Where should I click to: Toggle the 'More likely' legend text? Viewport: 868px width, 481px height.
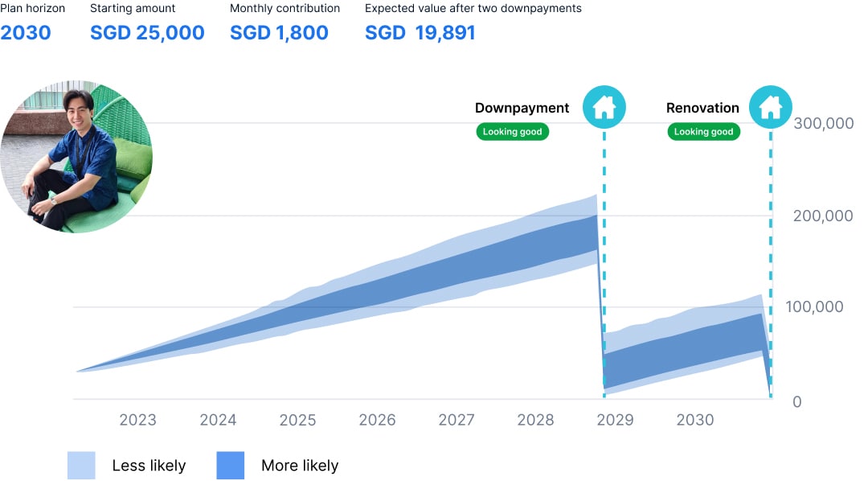[x=300, y=466]
